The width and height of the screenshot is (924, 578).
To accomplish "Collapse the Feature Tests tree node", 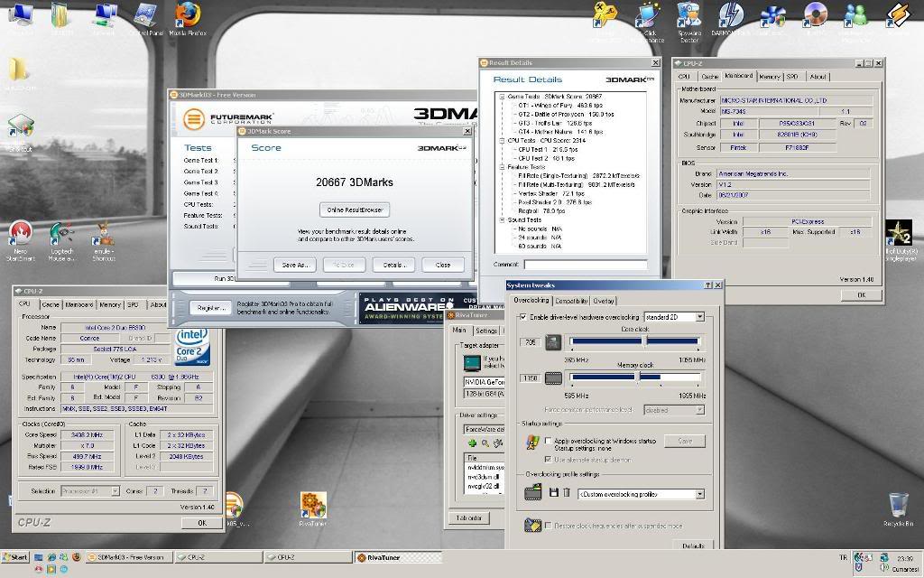I will point(502,167).
